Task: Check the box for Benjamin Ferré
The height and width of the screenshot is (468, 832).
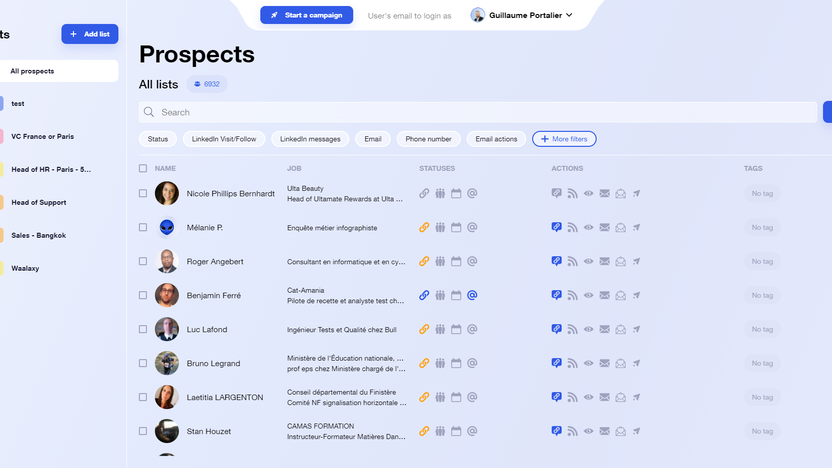Action: pyautogui.click(x=143, y=296)
